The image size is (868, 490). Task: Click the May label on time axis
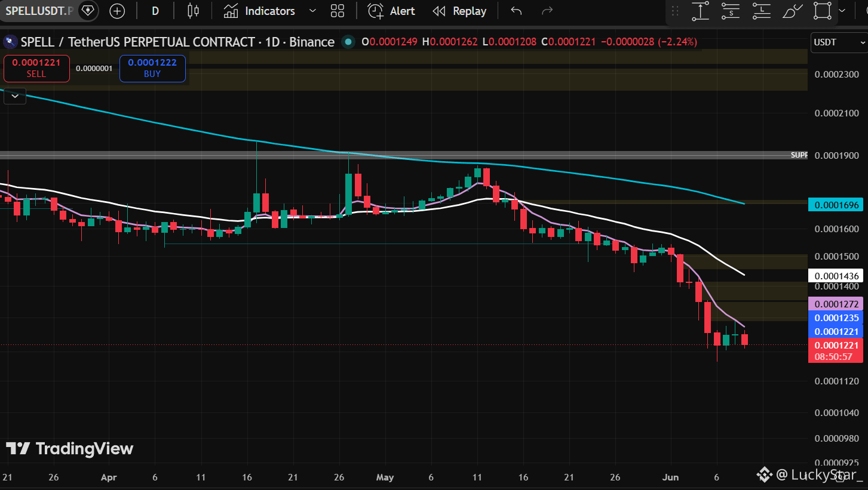[385, 477]
